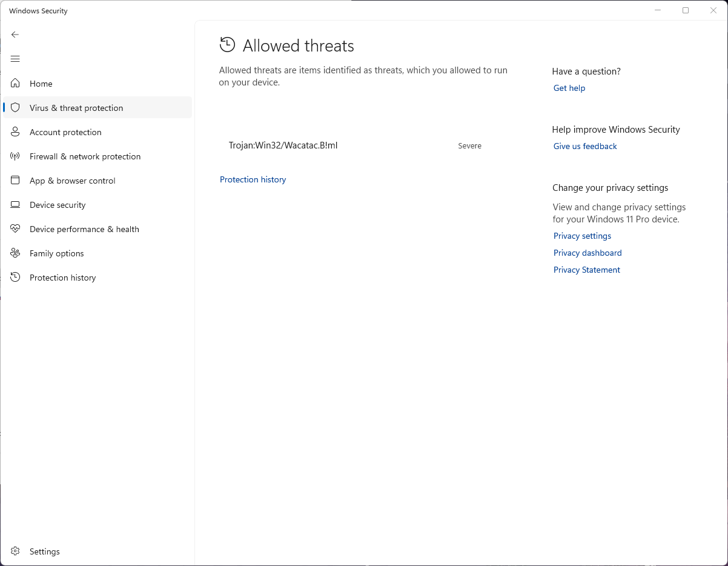Click the Give us feedback link
Screen dimensions: 728x566
[x=585, y=146]
